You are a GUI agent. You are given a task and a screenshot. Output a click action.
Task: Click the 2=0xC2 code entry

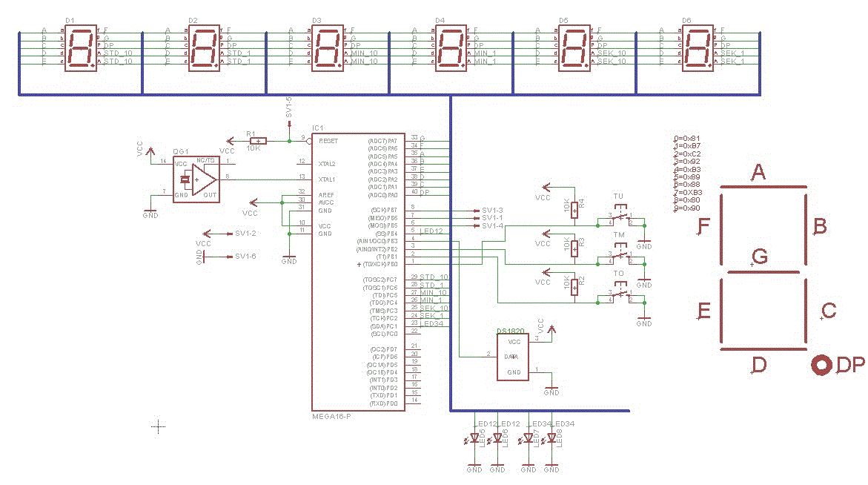(687, 154)
